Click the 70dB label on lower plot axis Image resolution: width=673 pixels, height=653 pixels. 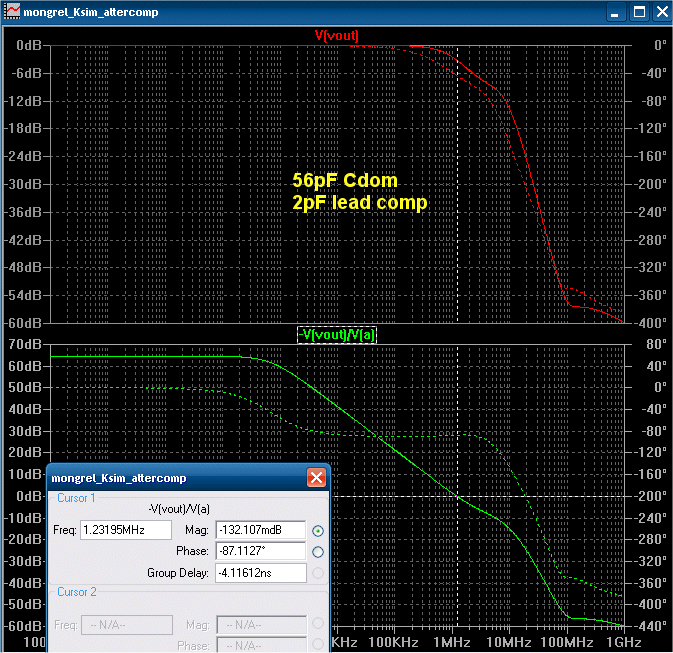[x=25, y=344]
